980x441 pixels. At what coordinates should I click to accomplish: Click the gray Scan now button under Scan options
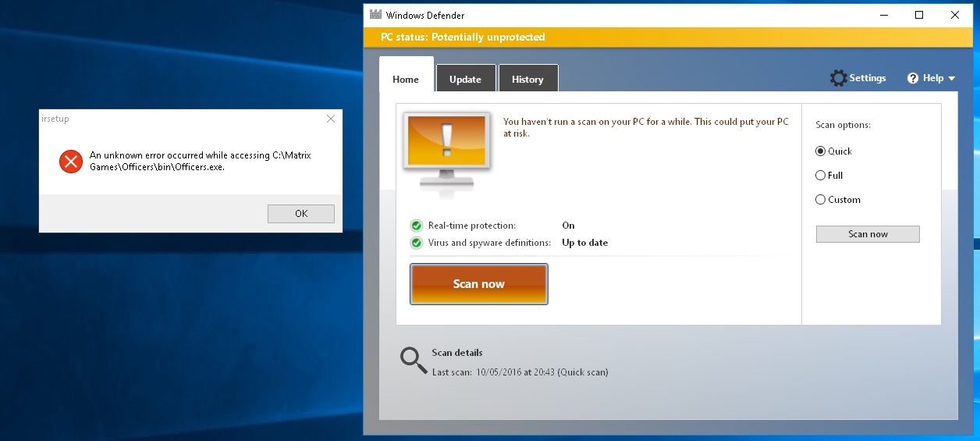868,234
